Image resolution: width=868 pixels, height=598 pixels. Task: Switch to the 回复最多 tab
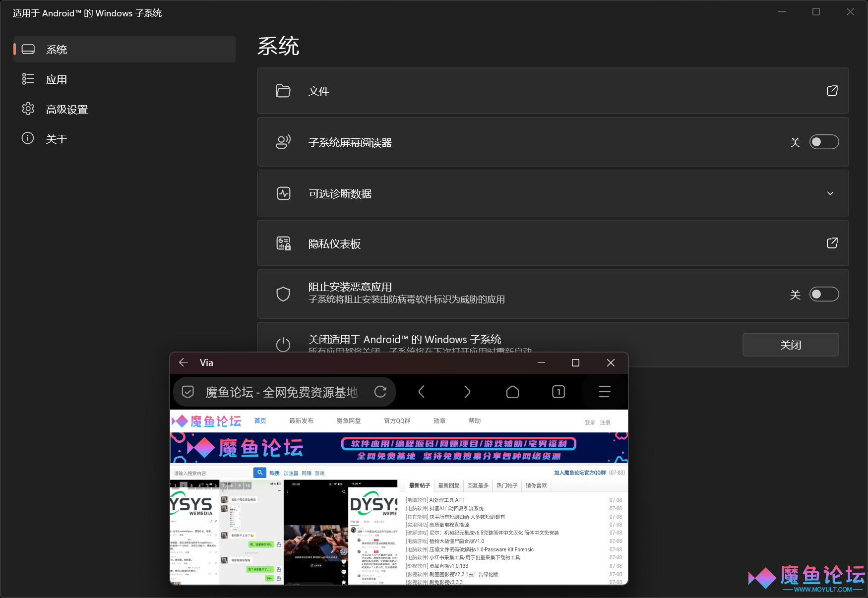point(478,485)
